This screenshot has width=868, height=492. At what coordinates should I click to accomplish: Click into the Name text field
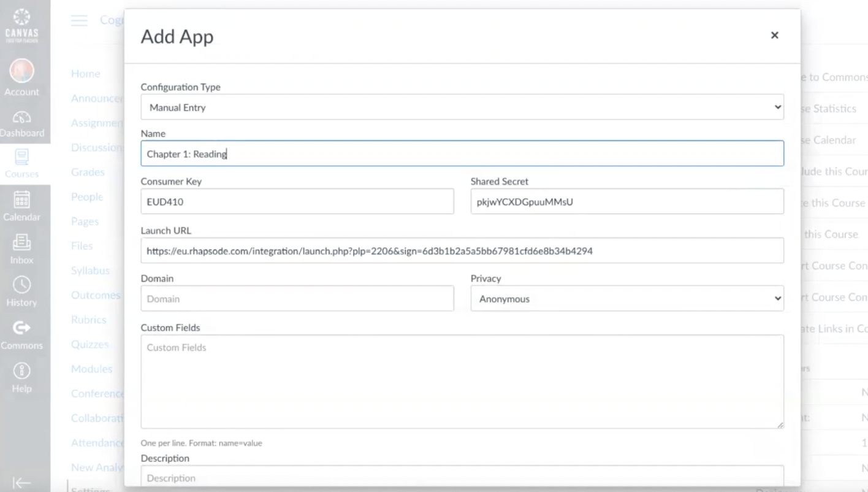point(462,154)
